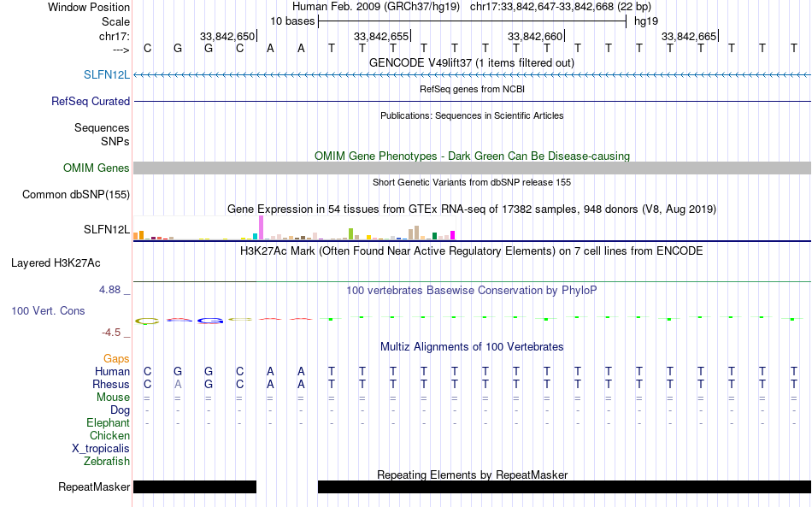Viewport: 812px width, 507px height.
Task: Click the long right RepeatMasker black block
Action: tap(564, 486)
